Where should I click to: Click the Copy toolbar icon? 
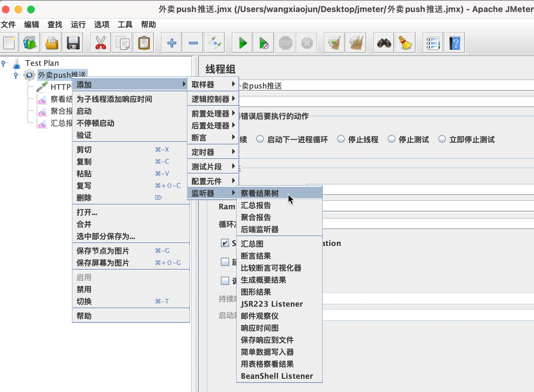click(x=122, y=42)
